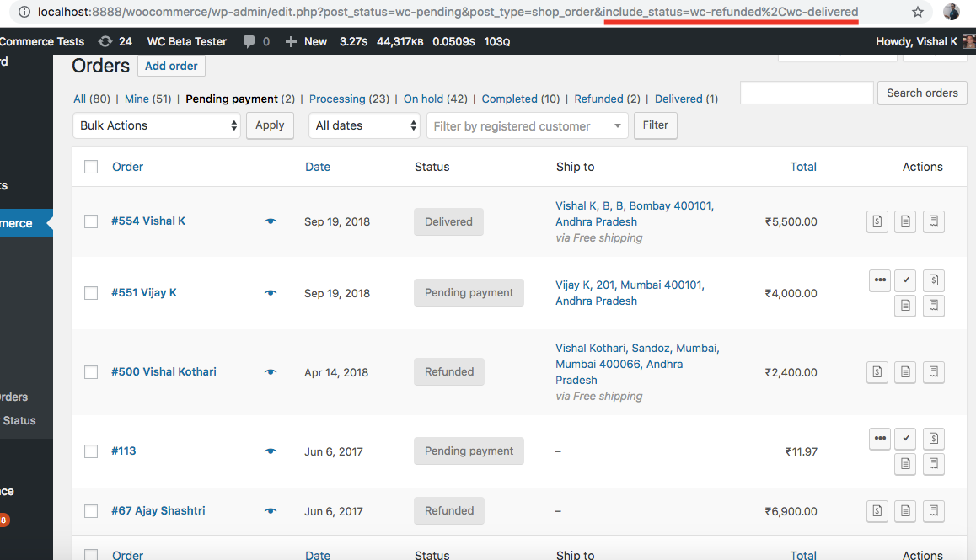Screen dimensions: 976x560
Task: Select checkbox for order #500 Vishal Kothari
Action: click(x=91, y=372)
